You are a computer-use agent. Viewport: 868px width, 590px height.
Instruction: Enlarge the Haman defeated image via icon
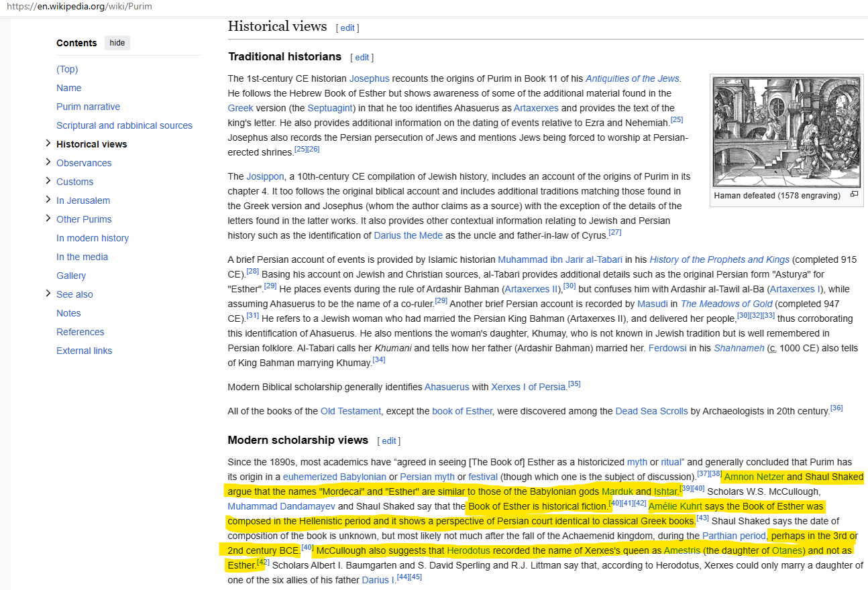[854, 194]
